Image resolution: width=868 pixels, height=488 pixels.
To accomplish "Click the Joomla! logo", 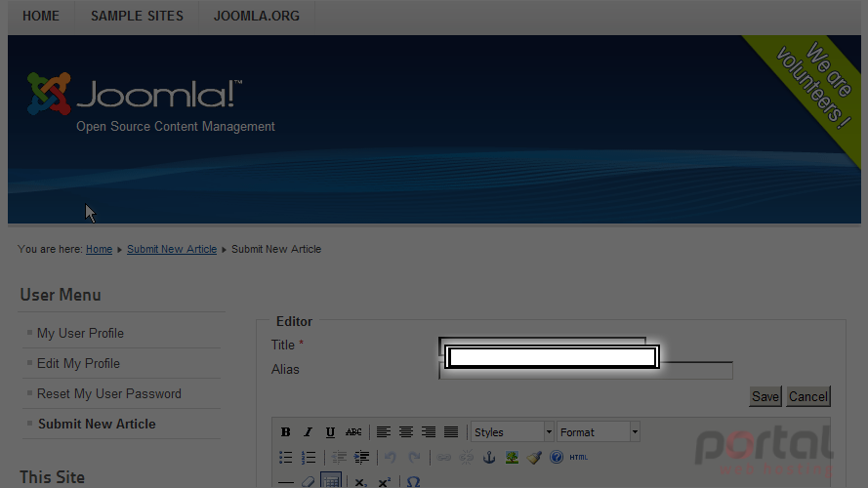I will (135, 94).
